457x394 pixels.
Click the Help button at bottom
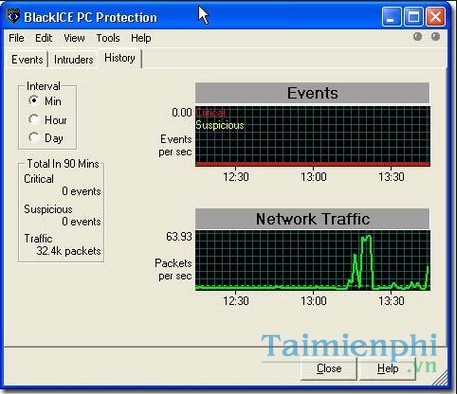[x=388, y=368]
